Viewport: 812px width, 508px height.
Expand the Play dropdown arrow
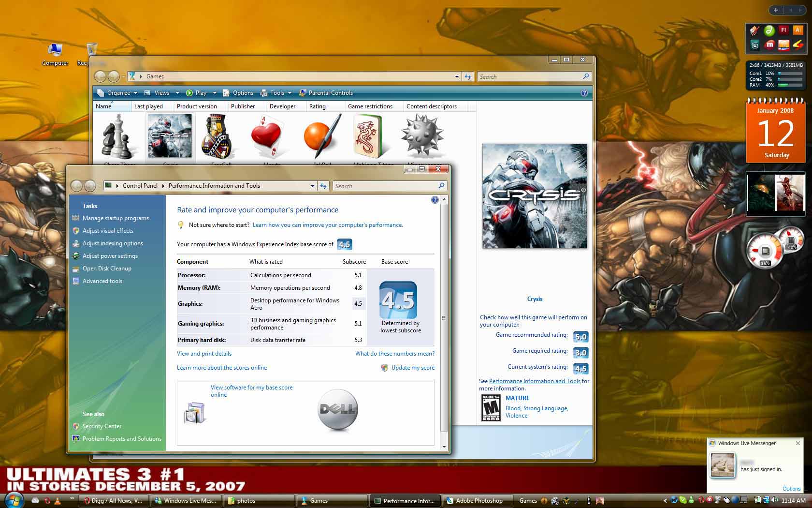click(214, 93)
